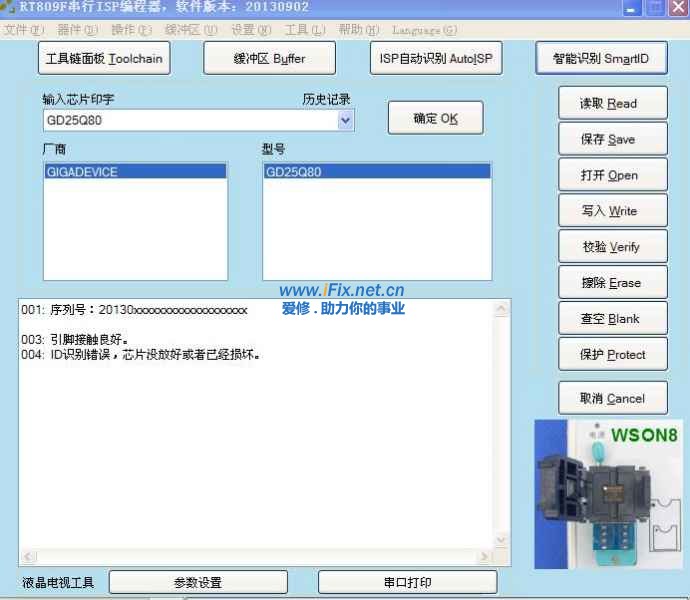
Task: Click the SmartID recognition button
Action: (601, 58)
